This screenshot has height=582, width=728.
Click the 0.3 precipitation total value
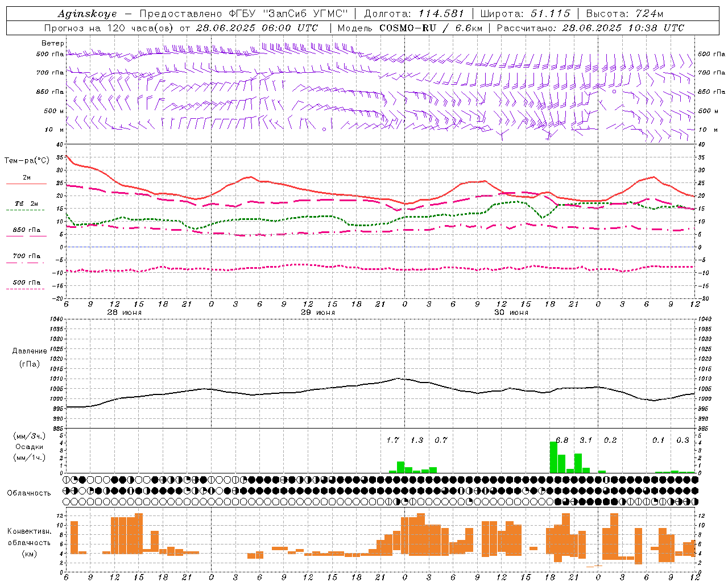[x=682, y=440]
